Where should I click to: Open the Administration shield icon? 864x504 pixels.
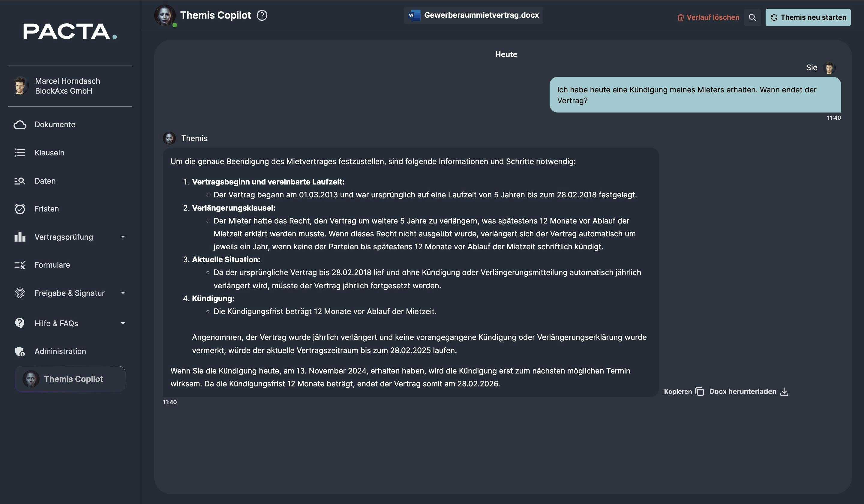(x=20, y=351)
